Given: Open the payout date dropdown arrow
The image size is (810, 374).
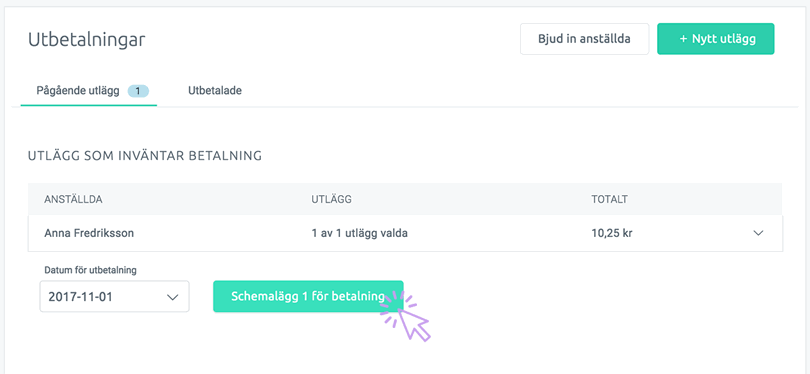Looking at the screenshot, I should click(x=172, y=297).
